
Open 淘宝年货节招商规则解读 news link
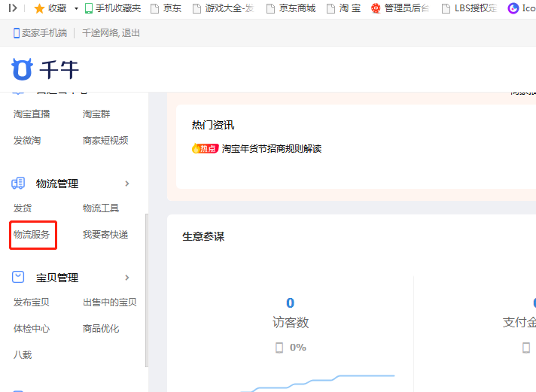click(272, 149)
